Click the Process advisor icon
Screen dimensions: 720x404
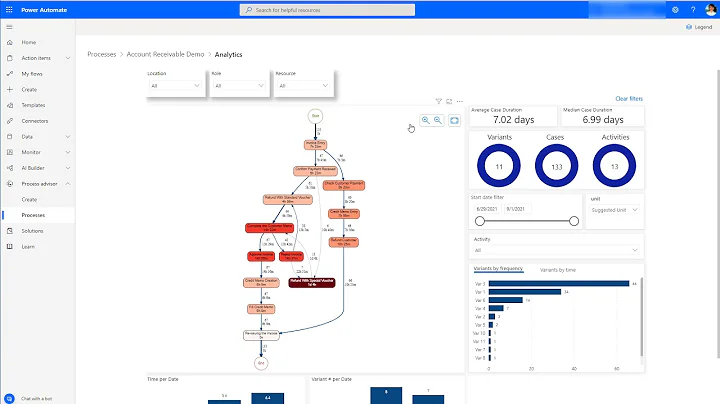pos(10,184)
